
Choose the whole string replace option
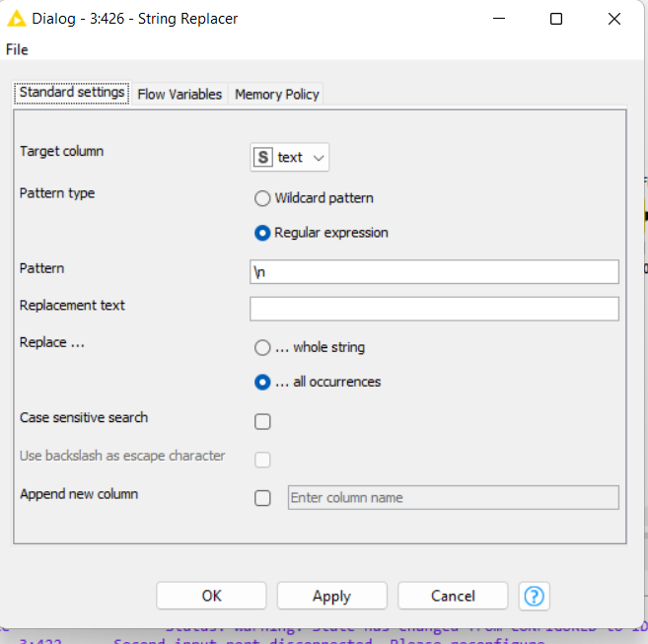point(262,348)
